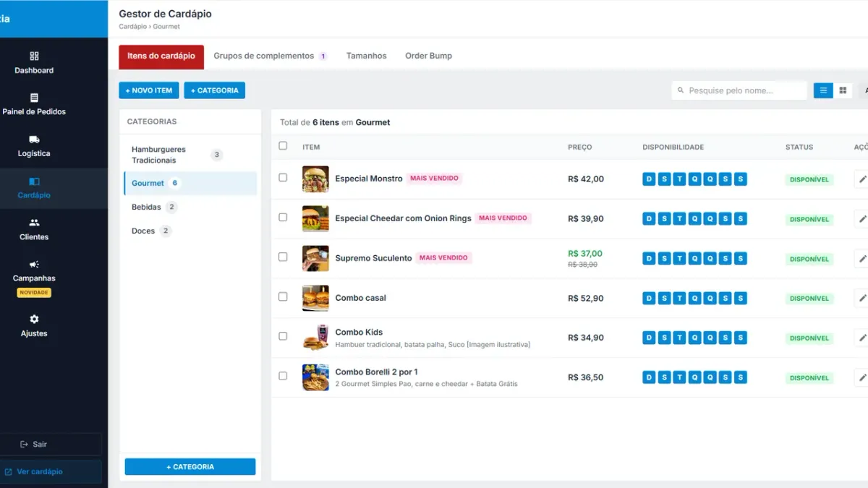Focus the Pesquise pelo nome search field

tap(739, 90)
